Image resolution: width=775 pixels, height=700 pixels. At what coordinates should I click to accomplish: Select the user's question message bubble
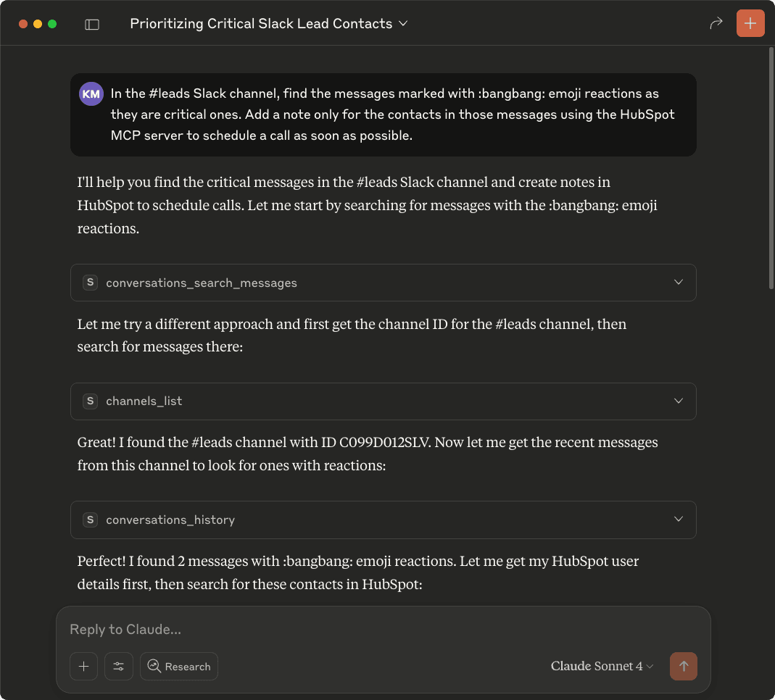(x=383, y=114)
